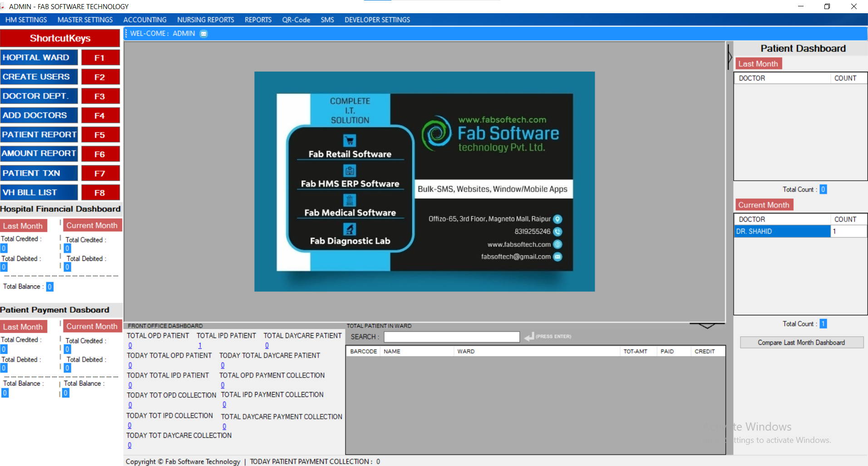The width and height of the screenshot is (868, 466).
Task: Open the MASTER SETTINGS menu
Action: point(85,20)
